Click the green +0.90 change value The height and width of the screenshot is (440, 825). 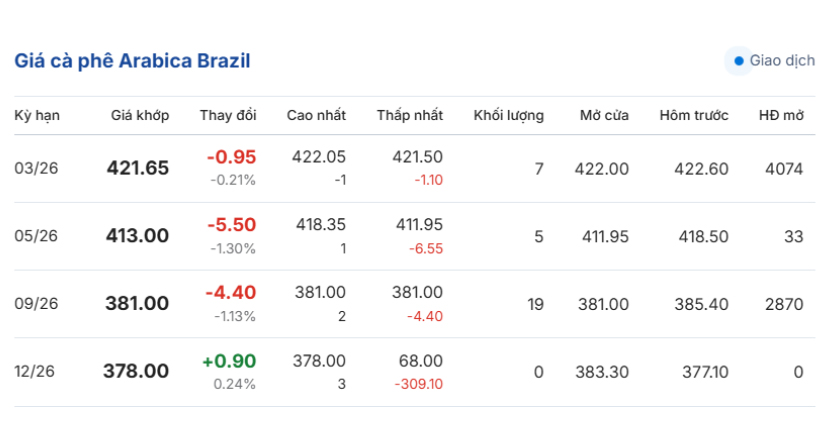pos(229,361)
